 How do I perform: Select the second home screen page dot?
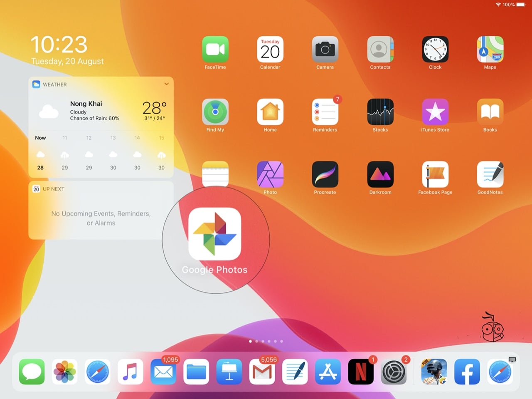(x=257, y=341)
